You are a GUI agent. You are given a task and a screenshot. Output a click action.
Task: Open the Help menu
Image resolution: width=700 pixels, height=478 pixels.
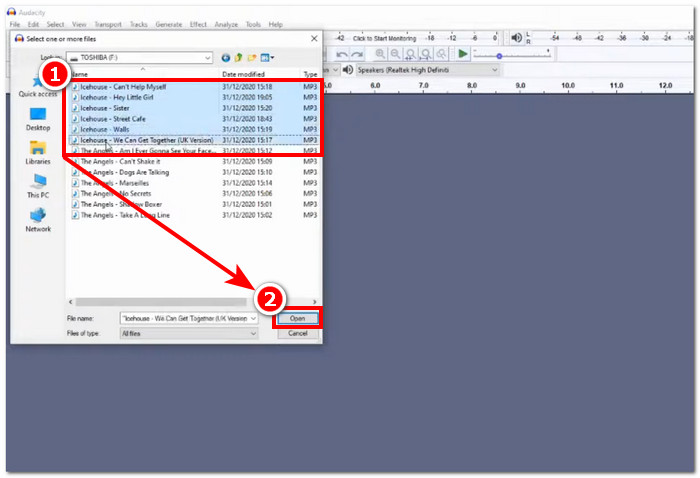coord(275,24)
